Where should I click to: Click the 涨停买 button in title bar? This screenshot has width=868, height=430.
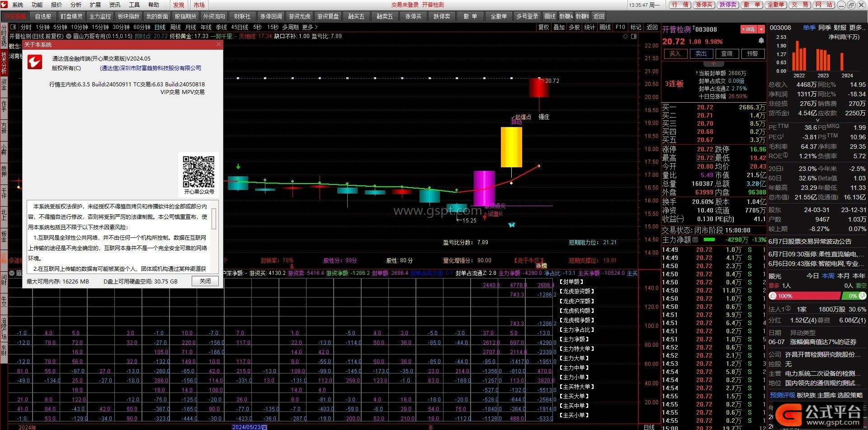pos(704,5)
